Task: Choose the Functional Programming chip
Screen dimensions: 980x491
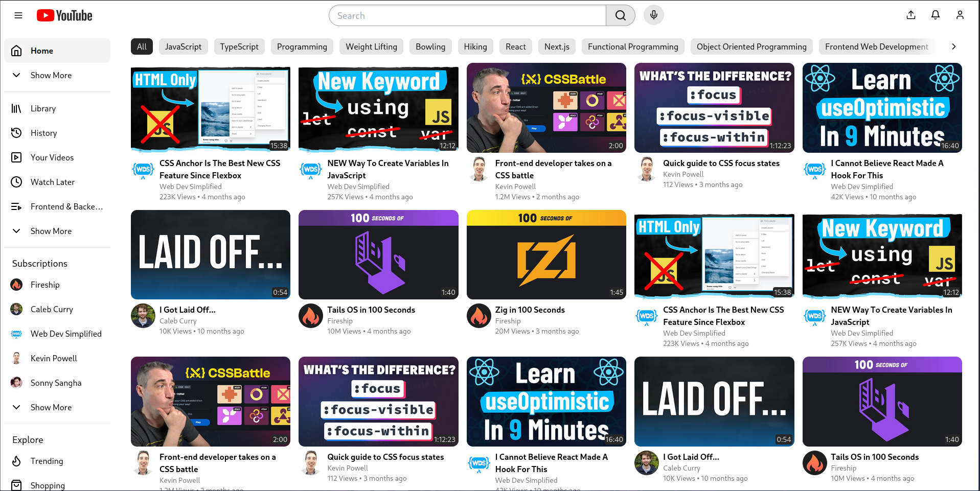Action: click(x=633, y=46)
